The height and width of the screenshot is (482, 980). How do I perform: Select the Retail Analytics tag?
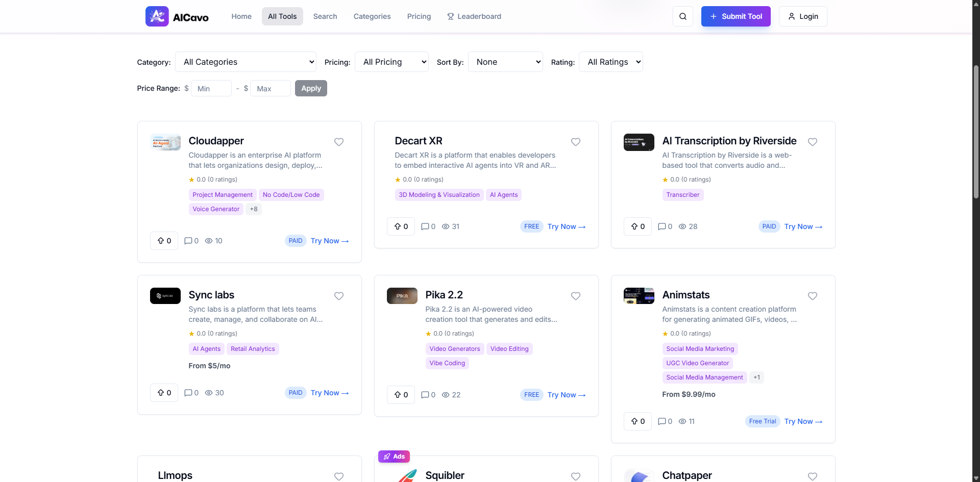click(x=253, y=349)
